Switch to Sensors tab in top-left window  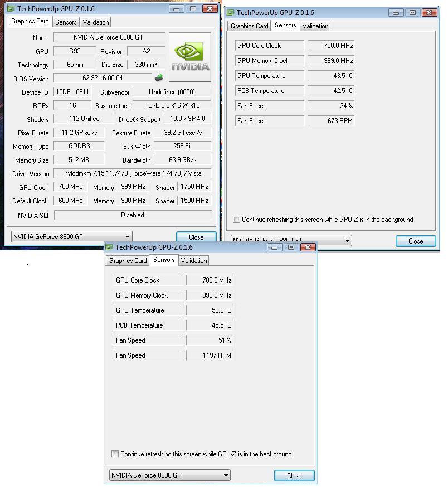[x=66, y=22]
